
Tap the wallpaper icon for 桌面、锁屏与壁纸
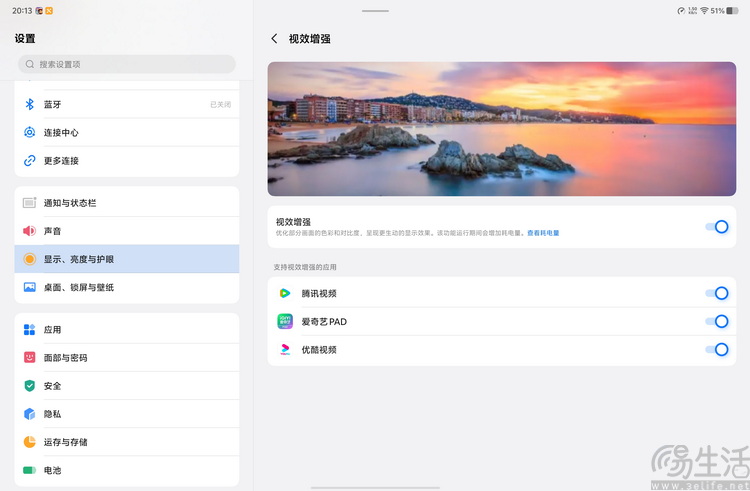tap(30, 287)
